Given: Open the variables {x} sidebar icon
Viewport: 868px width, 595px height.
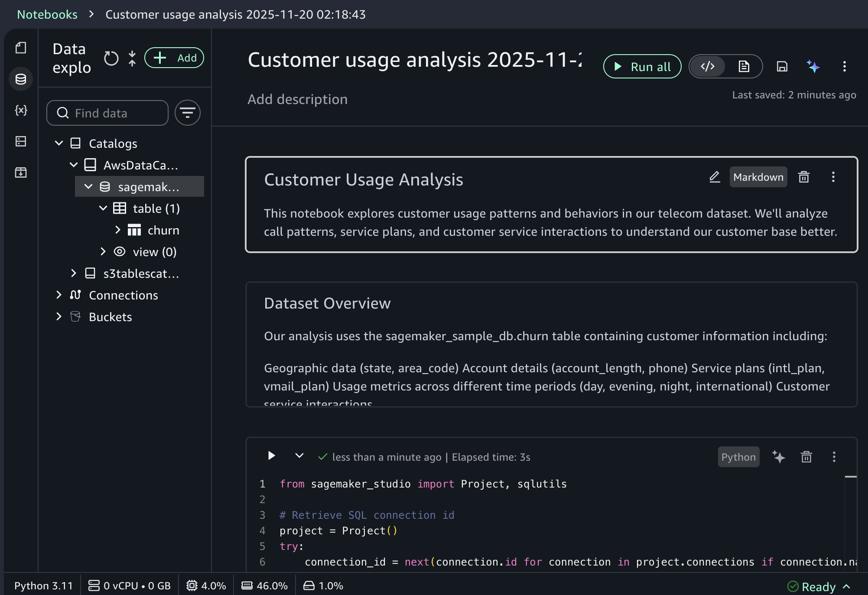Looking at the screenshot, I should [x=21, y=110].
